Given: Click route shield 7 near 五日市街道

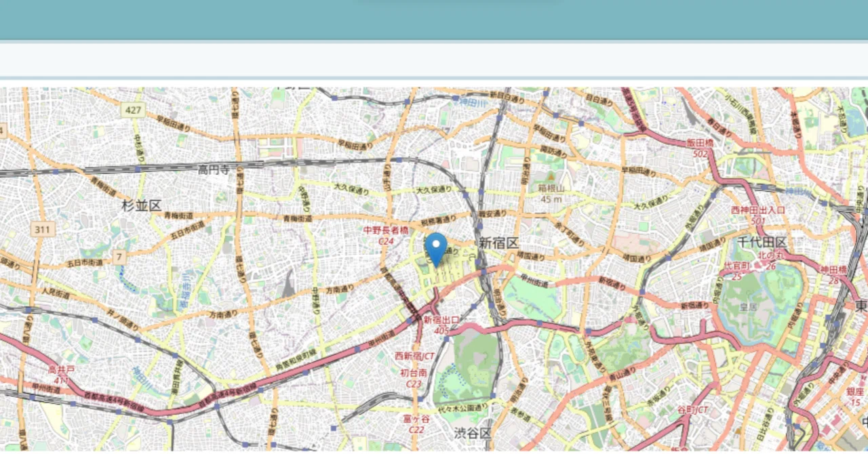Looking at the screenshot, I should (x=120, y=257).
